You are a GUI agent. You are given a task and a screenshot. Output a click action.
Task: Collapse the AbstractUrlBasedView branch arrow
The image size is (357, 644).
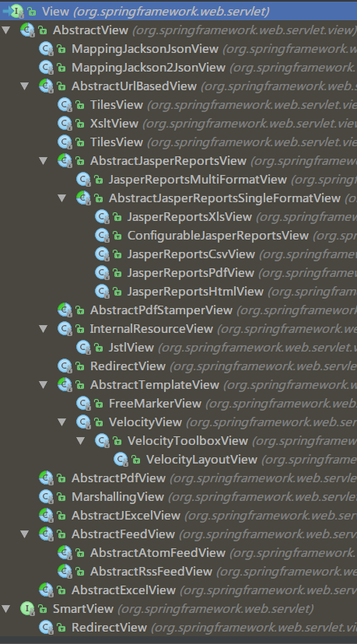25,86
